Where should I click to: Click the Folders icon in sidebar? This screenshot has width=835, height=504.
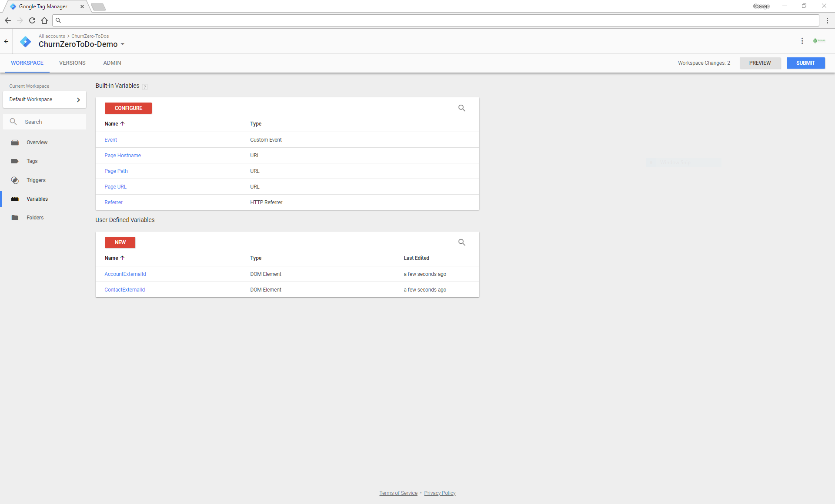[x=15, y=218]
